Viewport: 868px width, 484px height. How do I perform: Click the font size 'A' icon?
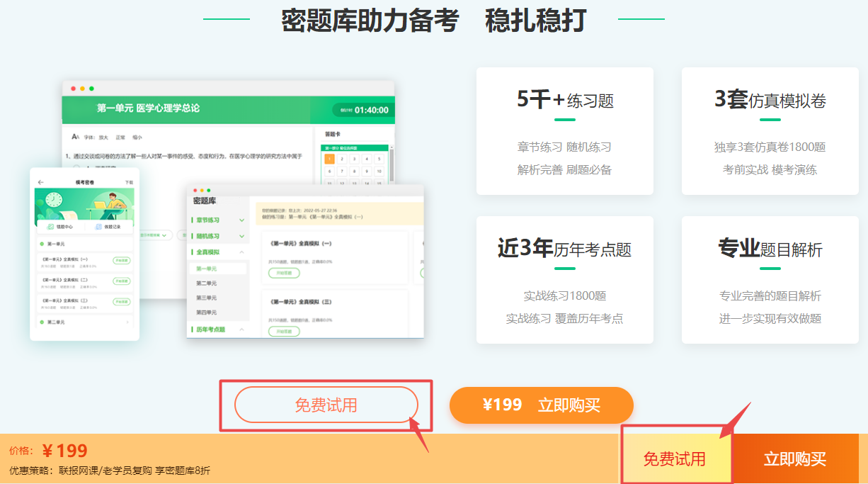(x=75, y=137)
